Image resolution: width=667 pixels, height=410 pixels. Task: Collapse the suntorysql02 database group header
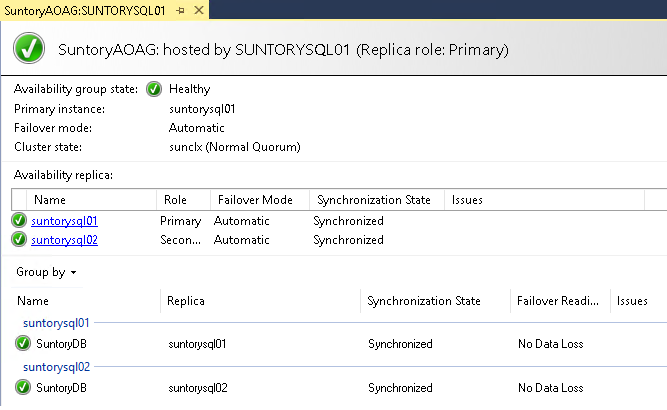(56, 367)
